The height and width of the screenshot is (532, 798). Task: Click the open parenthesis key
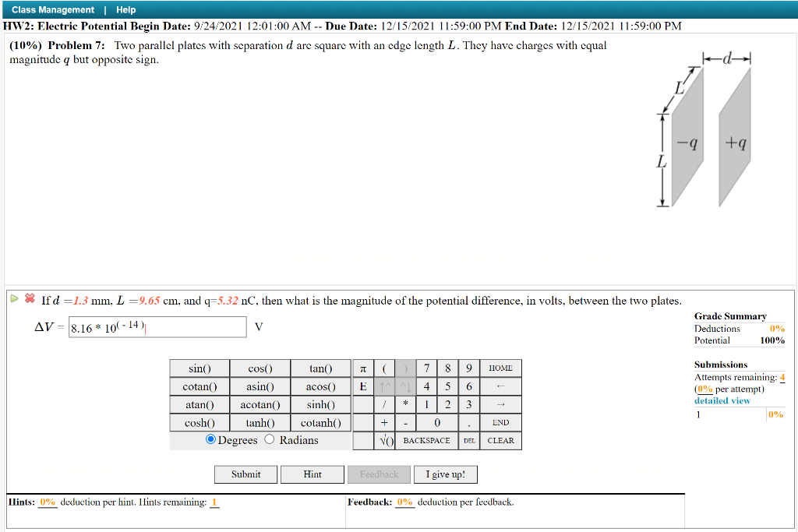click(x=385, y=368)
